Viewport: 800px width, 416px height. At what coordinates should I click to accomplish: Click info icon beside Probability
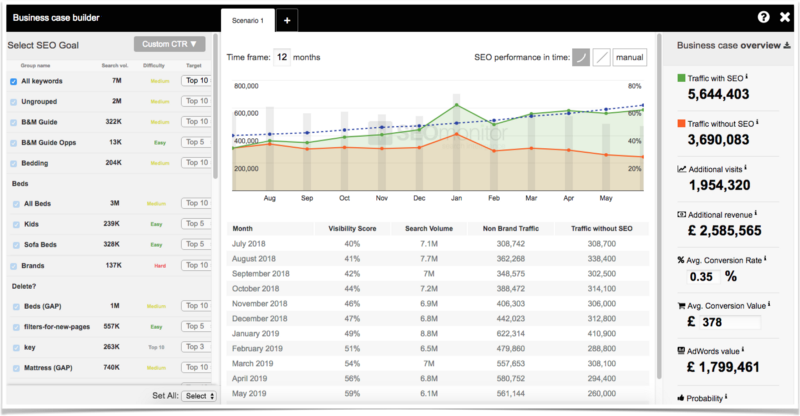[726, 397]
